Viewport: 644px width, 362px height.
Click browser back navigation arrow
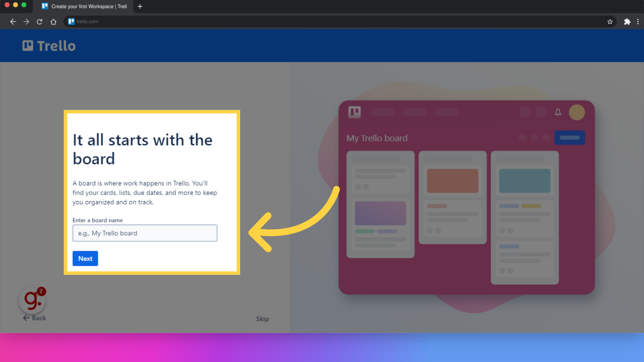13,21
